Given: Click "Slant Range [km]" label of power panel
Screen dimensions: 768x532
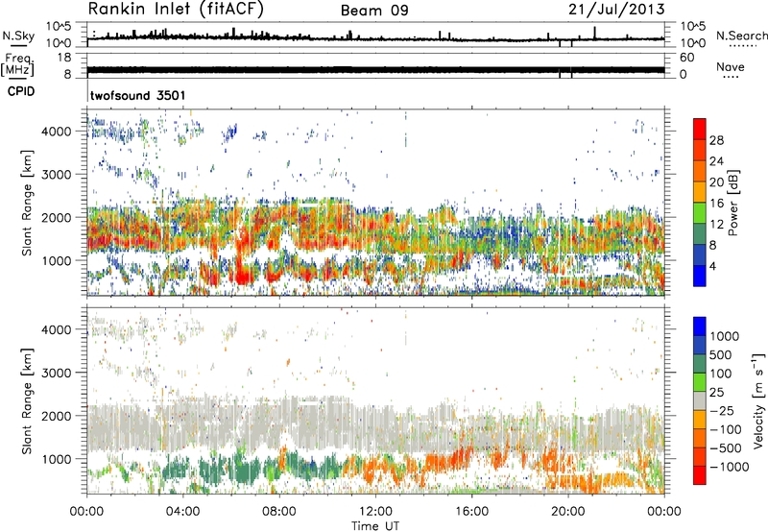Looking at the screenshot, I should tap(27, 203).
